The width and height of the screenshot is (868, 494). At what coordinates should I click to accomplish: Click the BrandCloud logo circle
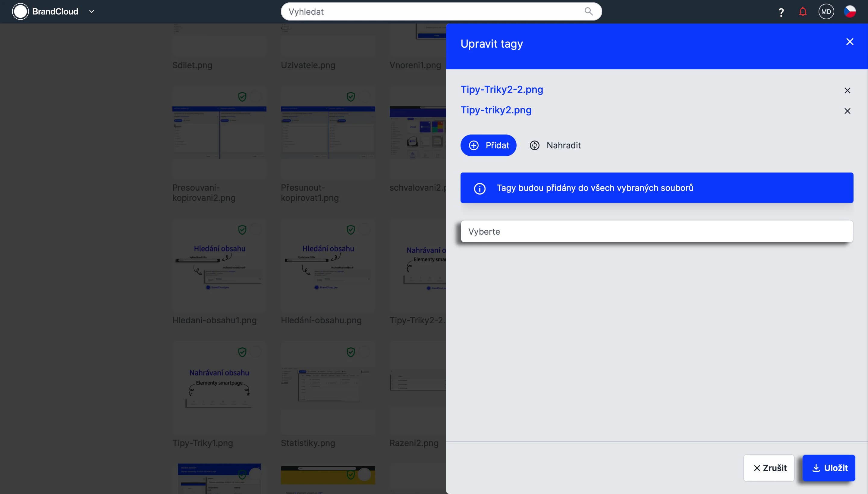[20, 11]
